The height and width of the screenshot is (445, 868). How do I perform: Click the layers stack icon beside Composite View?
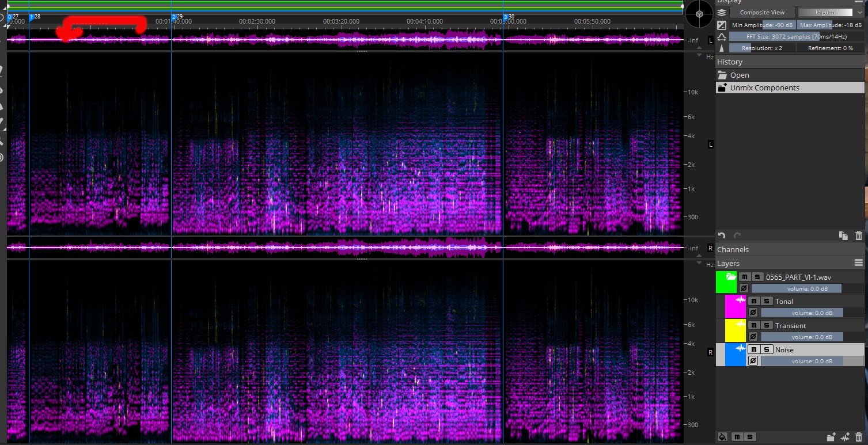pyautogui.click(x=722, y=12)
